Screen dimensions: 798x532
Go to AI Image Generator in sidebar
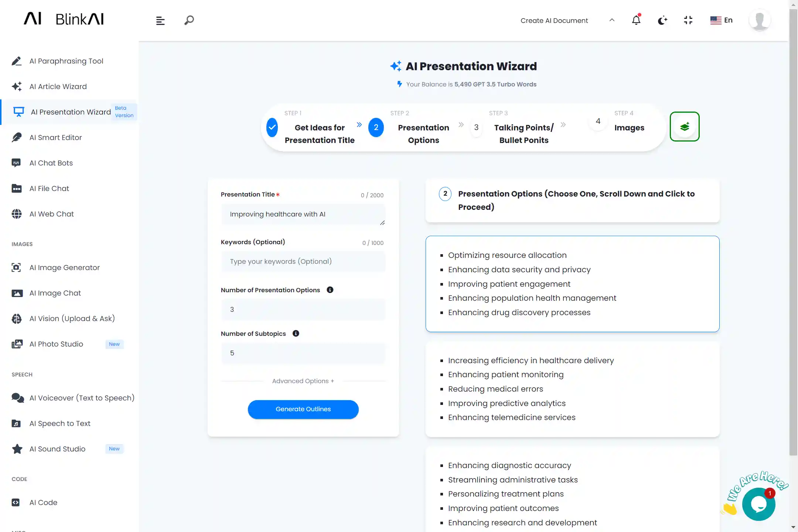coord(65,267)
